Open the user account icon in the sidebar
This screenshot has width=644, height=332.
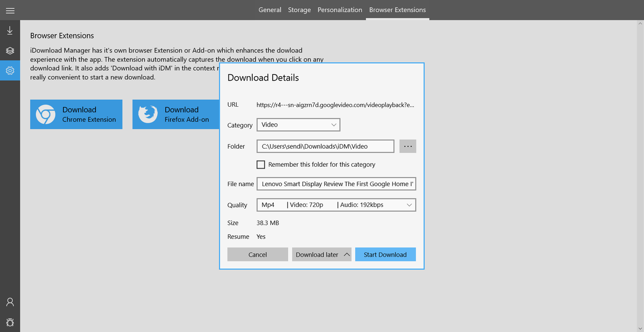(x=10, y=302)
